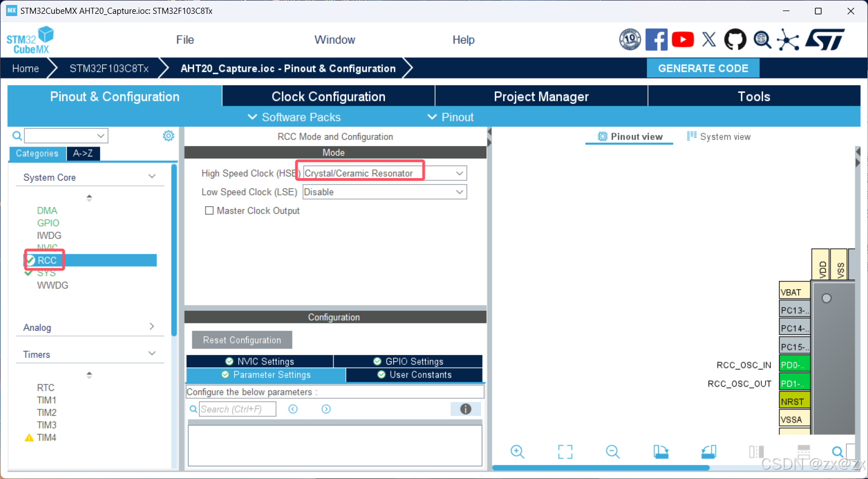Open the NVIC Settings tab
Viewport: 868px width, 479px height.
pyautogui.click(x=260, y=361)
